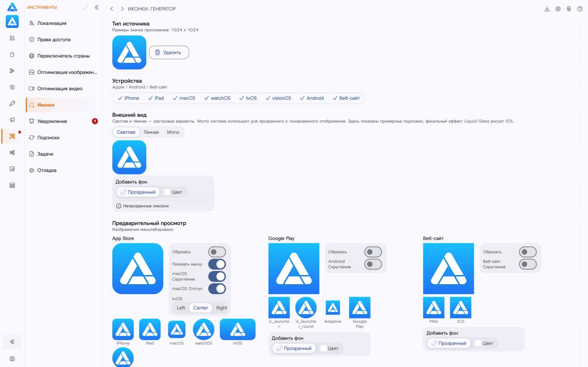This screenshot has width=588, height=367.
Task: Select Иконки in the tools list
Action: tap(63, 105)
